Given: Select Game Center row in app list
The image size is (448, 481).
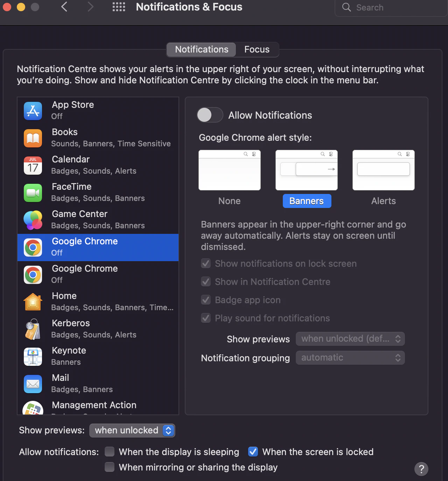Looking at the screenshot, I should coord(98,220).
